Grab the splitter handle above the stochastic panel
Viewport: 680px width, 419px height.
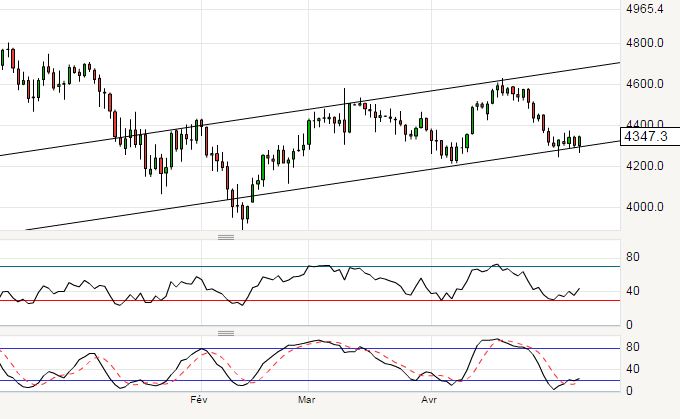(x=226, y=333)
